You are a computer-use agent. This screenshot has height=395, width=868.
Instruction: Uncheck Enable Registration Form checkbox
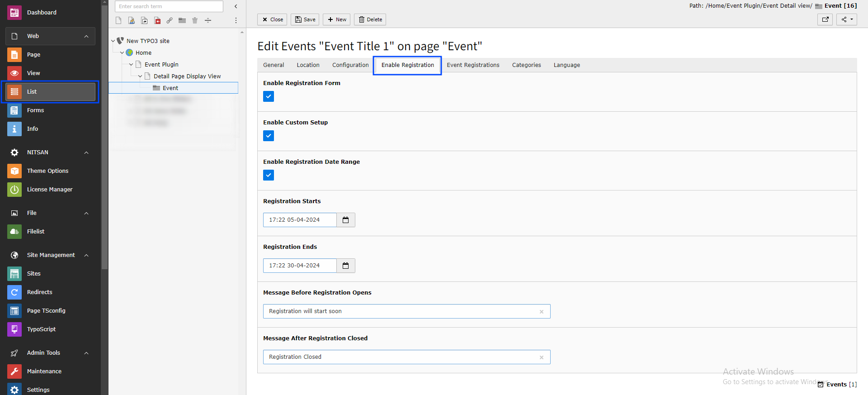click(269, 96)
